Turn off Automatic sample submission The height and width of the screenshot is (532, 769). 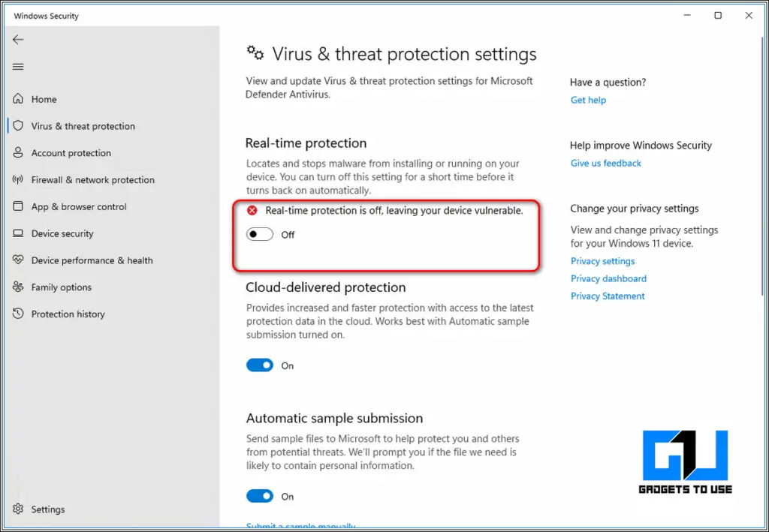(260, 496)
